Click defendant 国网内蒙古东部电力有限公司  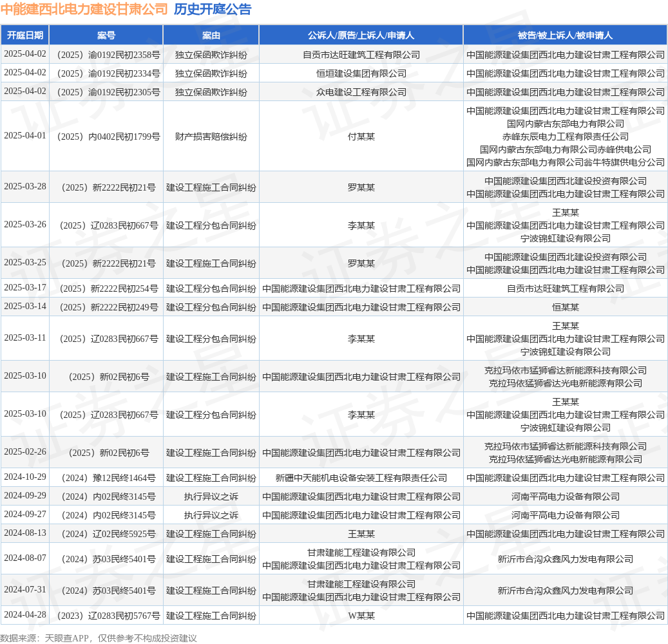(x=566, y=124)
